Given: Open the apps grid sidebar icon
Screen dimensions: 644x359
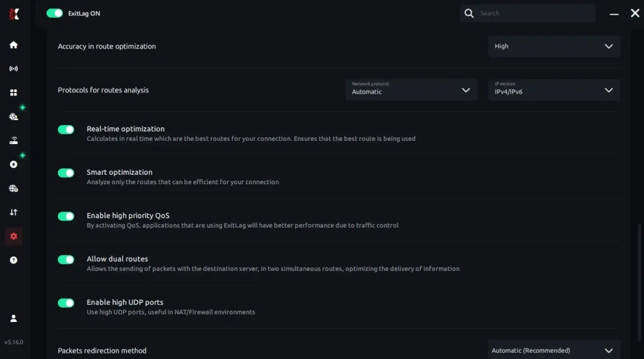Looking at the screenshot, I should click(x=14, y=92).
